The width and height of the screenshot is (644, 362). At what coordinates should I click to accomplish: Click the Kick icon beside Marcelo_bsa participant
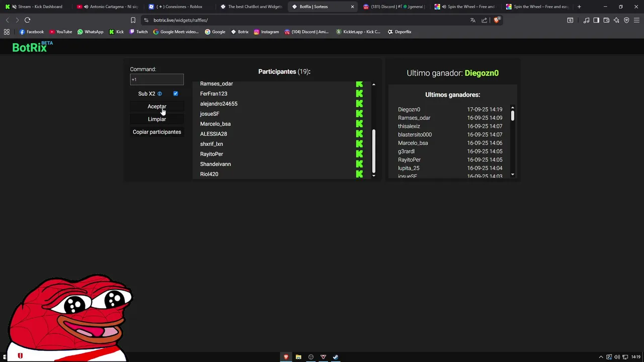[359, 124]
